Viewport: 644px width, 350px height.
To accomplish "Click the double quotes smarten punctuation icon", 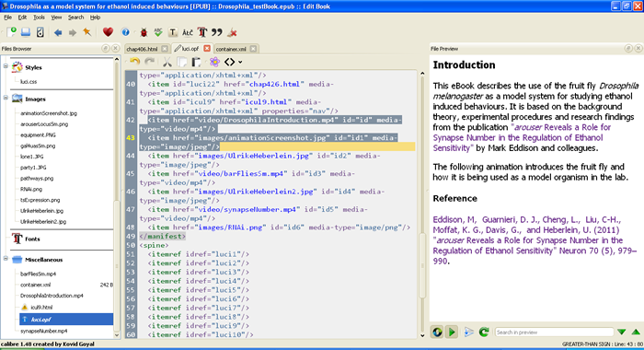I will (217, 32).
